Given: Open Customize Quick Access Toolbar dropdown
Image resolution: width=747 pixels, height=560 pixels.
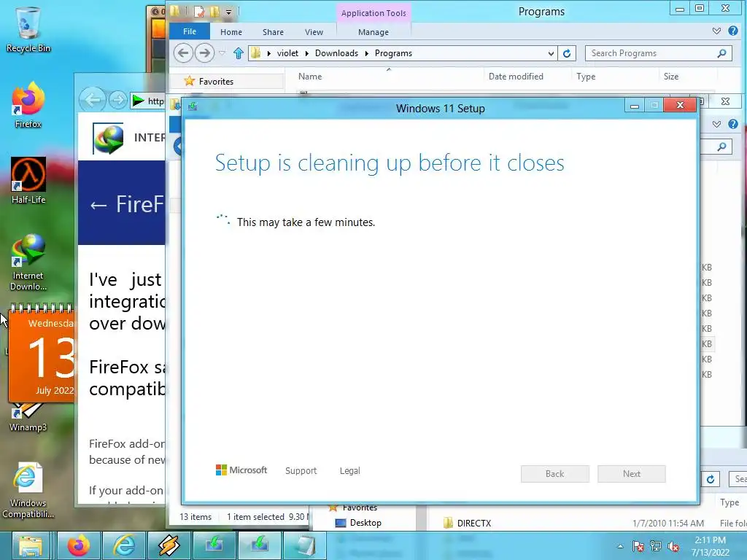Looking at the screenshot, I should 228,12.
